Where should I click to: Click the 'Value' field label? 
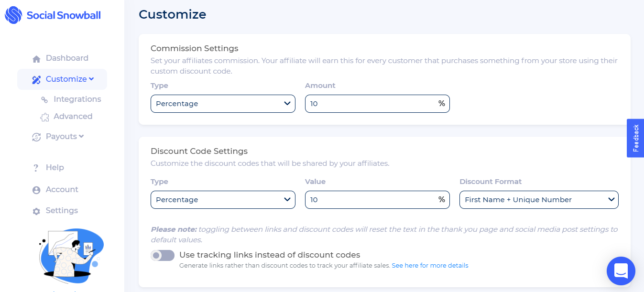(x=315, y=182)
